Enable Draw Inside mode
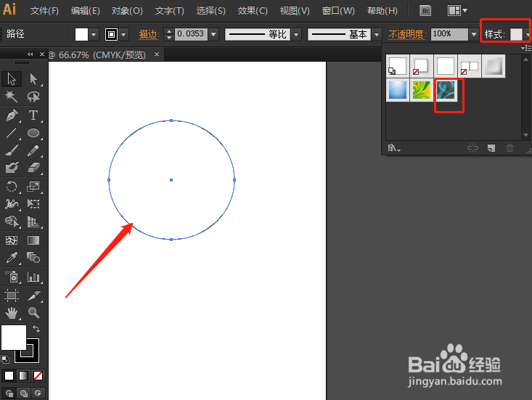This screenshot has height=400, width=532. coord(38,393)
